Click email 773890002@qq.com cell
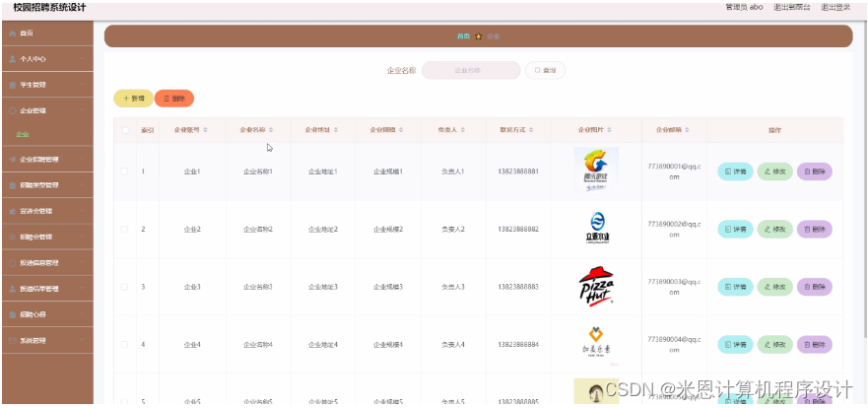 (674, 230)
